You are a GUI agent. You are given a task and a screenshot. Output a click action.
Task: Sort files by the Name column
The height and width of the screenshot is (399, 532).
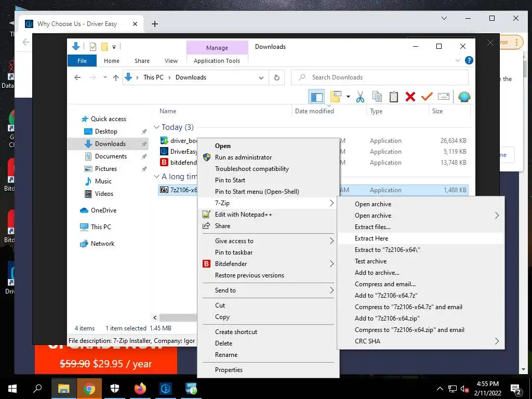[168, 111]
